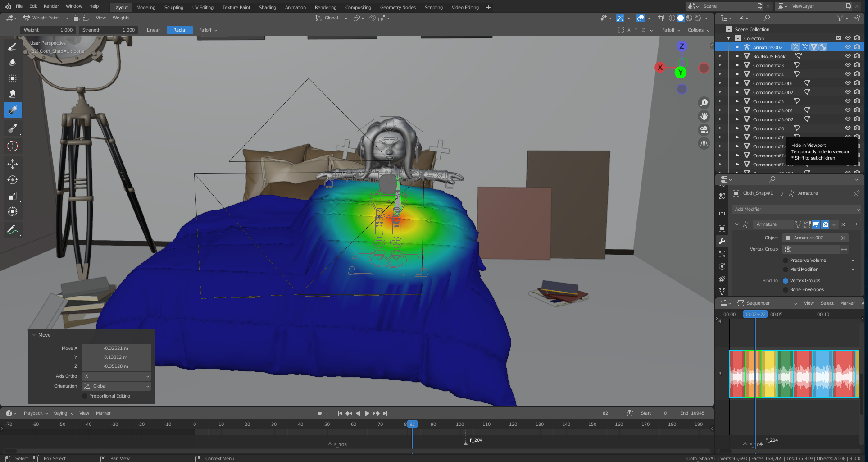Adjust the Weight slider field

48,30
